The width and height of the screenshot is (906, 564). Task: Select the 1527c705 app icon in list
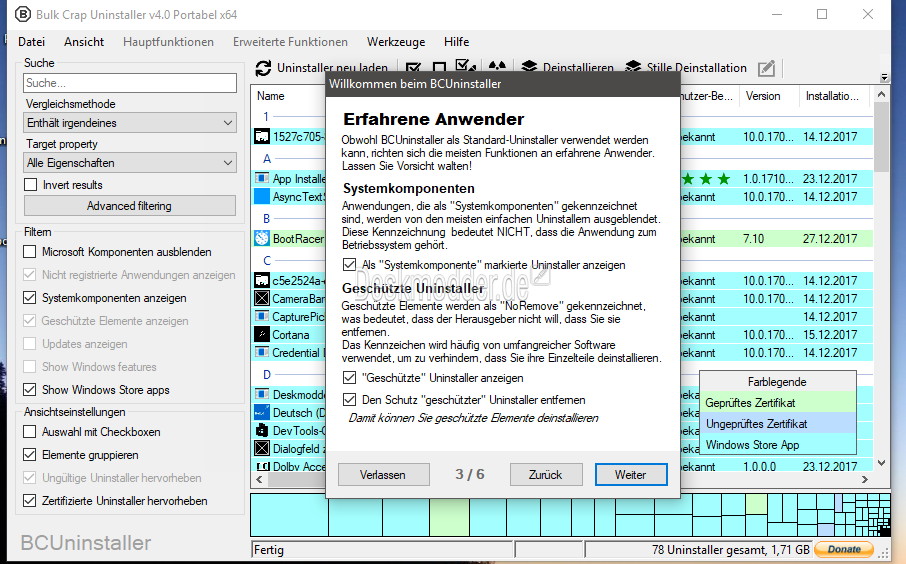click(x=262, y=137)
